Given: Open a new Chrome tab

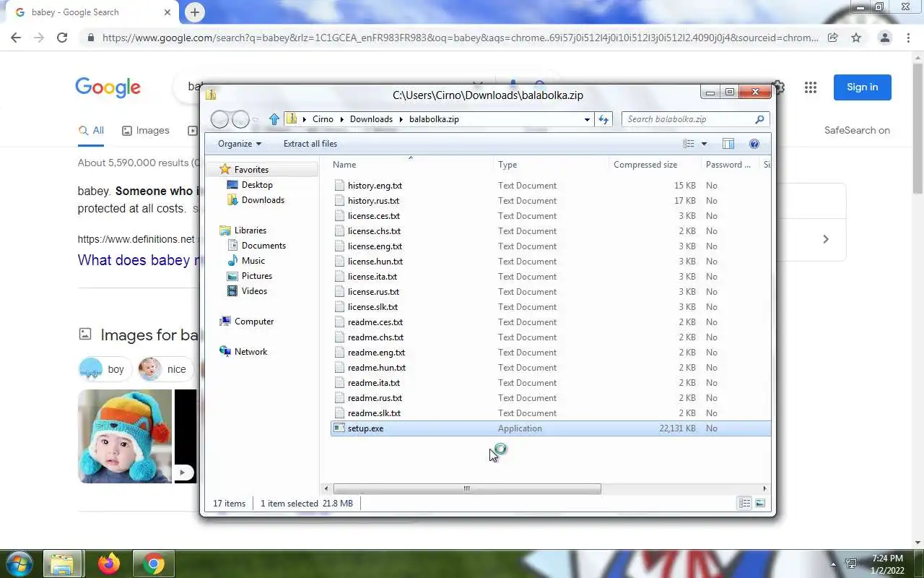Looking at the screenshot, I should coord(194,12).
